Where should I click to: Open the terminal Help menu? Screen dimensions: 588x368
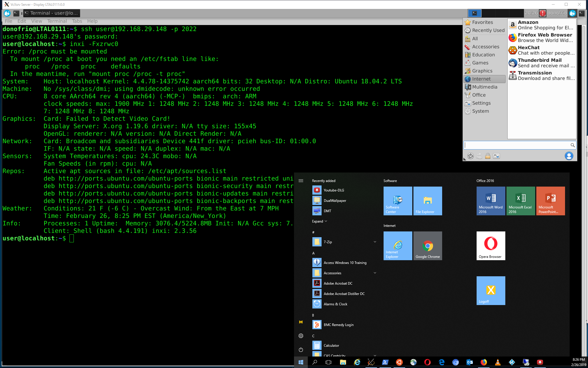click(92, 21)
